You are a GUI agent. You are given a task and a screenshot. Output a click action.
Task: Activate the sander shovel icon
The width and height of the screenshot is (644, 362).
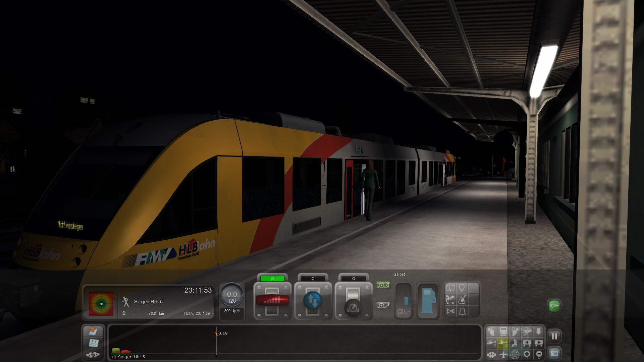coord(462,299)
